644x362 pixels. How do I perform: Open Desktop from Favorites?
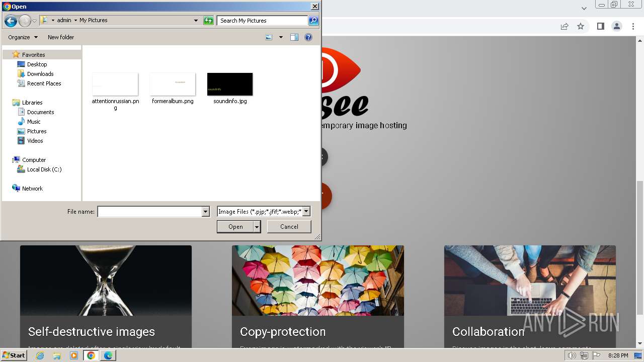pyautogui.click(x=37, y=64)
